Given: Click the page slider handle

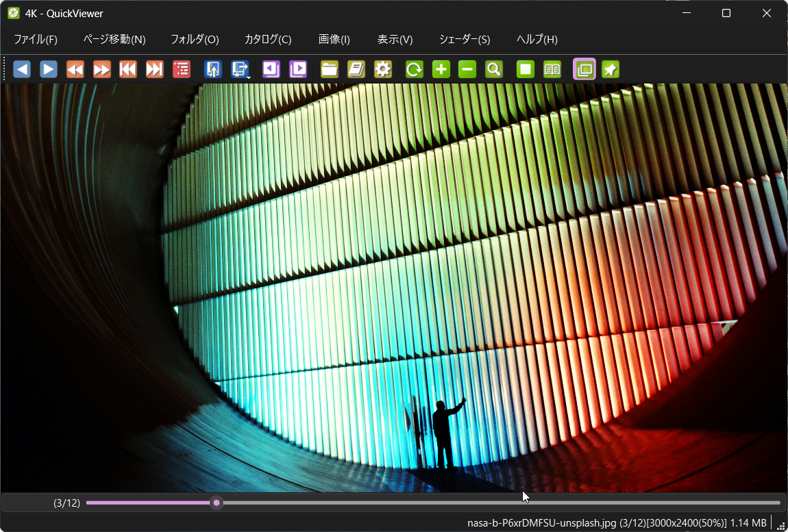Looking at the screenshot, I should (217, 503).
